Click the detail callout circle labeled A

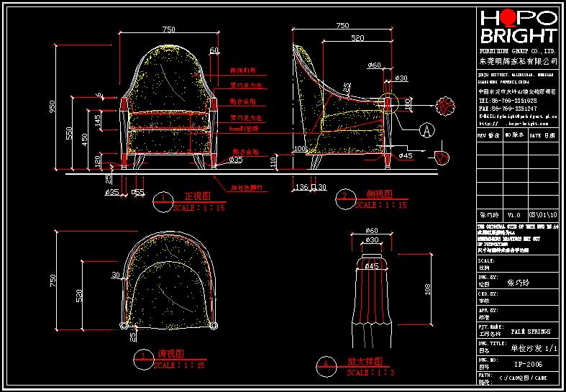click(427, 131)
